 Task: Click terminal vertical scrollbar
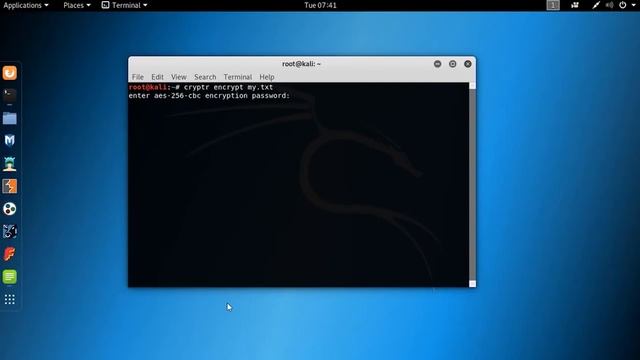click(x=472, y=185)
